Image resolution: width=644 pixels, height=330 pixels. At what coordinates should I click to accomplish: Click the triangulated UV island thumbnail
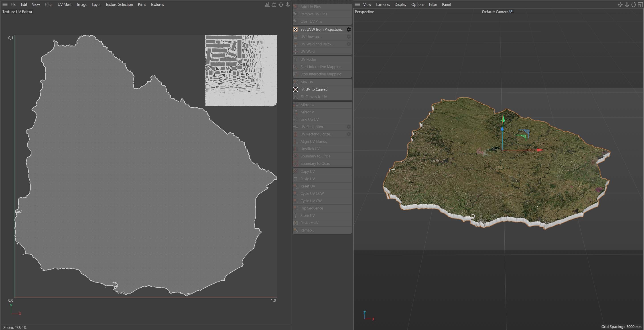click(241, 70)
